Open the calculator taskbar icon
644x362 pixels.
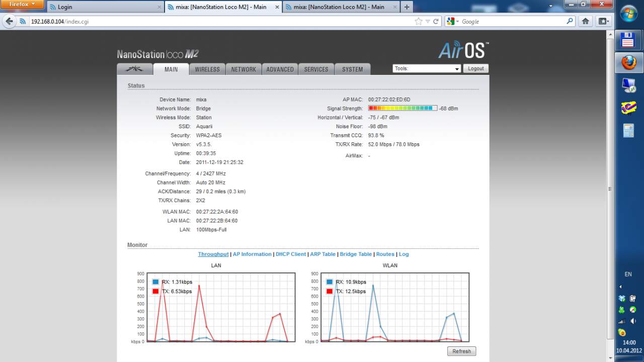[629, 131]
